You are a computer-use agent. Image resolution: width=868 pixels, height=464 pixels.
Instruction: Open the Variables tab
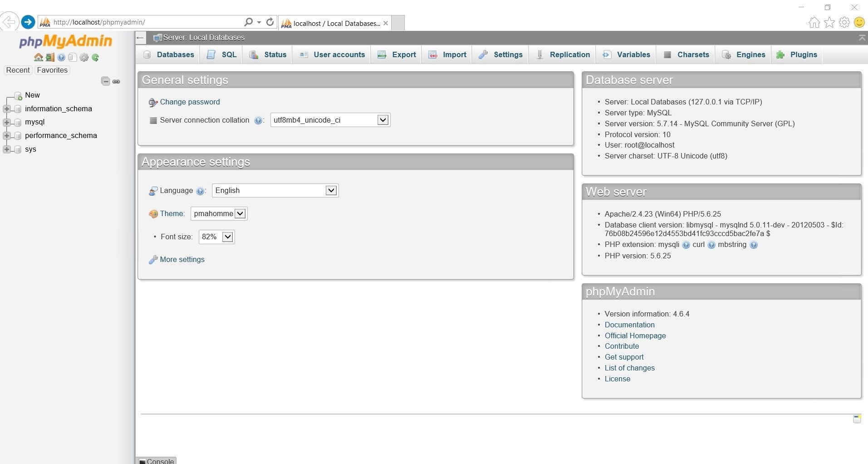[627, 54]
